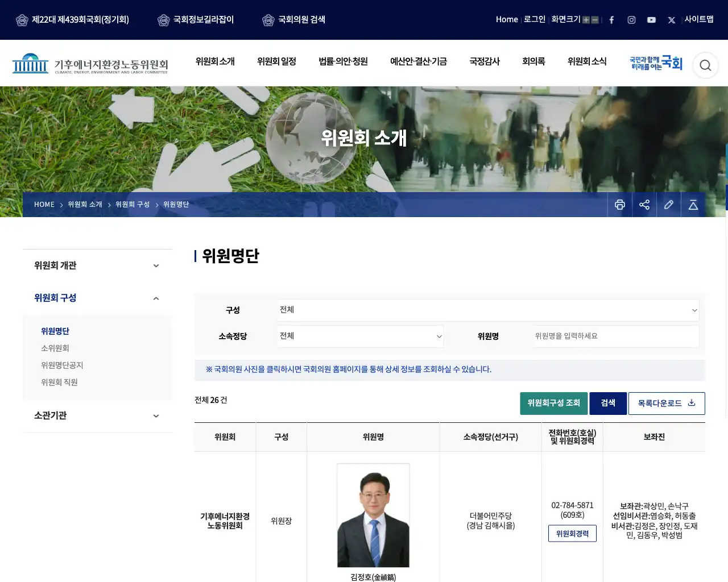This screenshot has width=728, height=582.
Task: Share the page using share icon
Action: [x=644, y=205]
